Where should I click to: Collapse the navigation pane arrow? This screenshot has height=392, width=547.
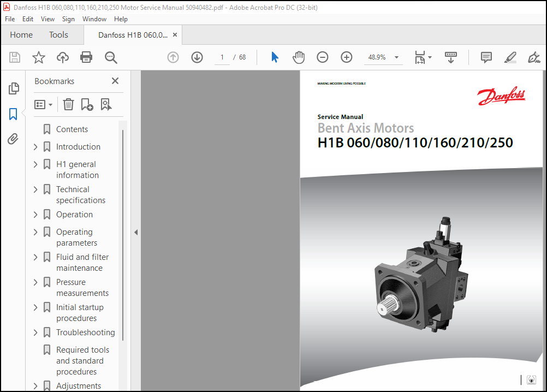(x=136, y=232)
